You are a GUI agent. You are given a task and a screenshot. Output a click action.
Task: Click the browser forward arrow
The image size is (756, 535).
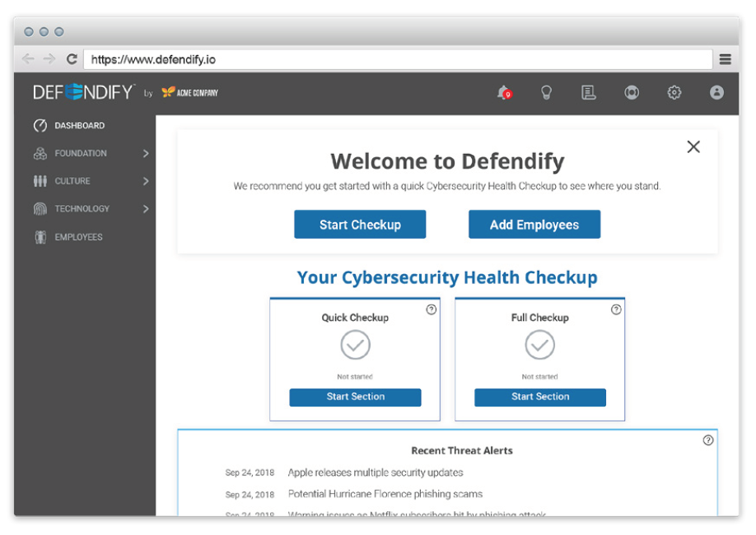pyautogui.click(x=49, y=58)
